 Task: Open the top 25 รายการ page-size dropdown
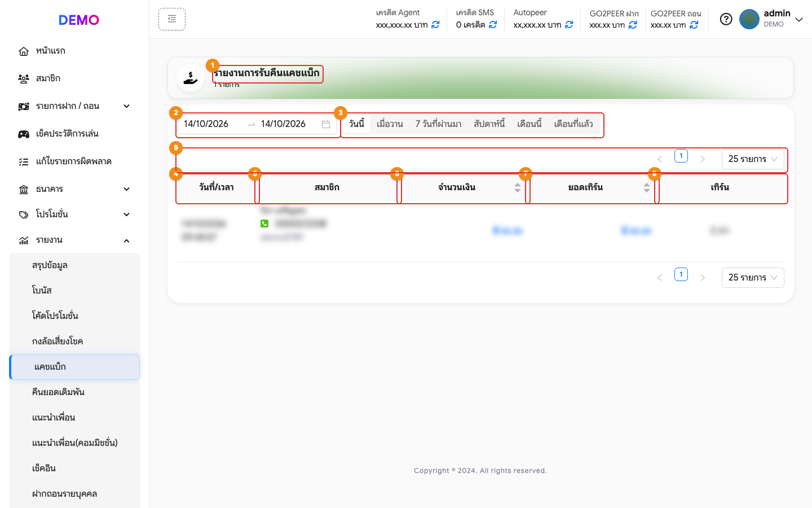point(753,159)
